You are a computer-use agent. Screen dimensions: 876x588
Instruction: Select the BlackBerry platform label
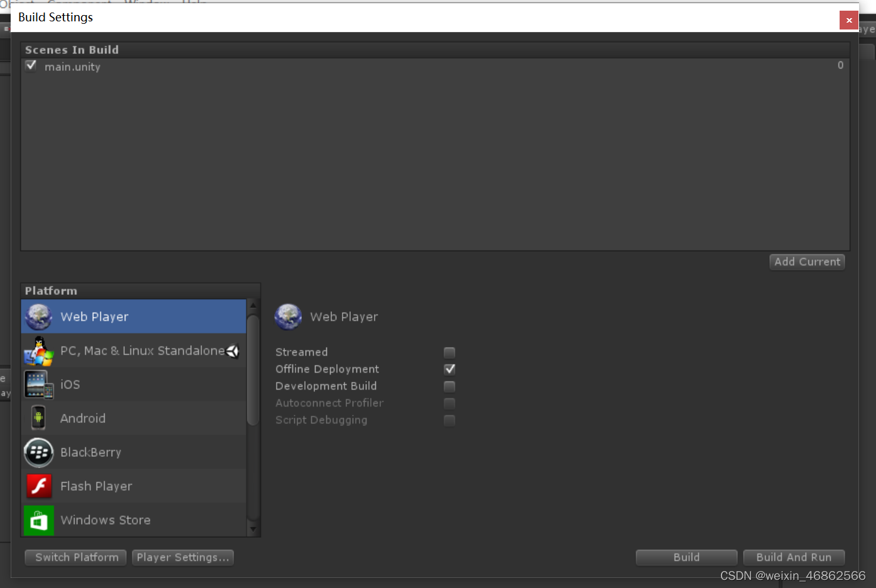tap(91, 452)
